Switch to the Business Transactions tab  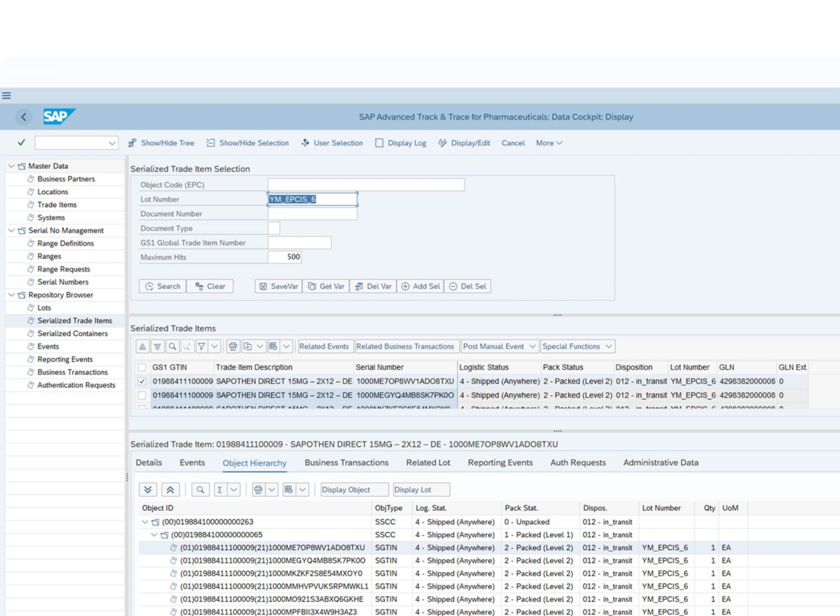pyautogui.click(x=346, y=463)
